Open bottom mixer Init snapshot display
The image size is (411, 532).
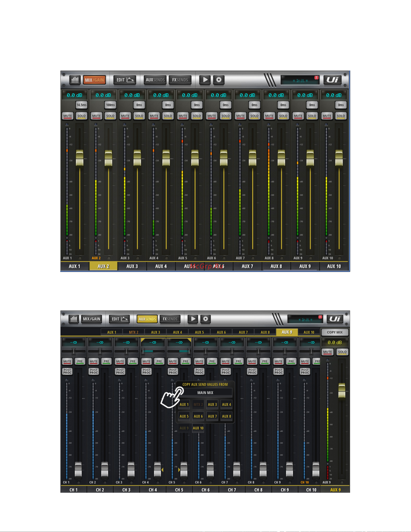coord(305,319)
